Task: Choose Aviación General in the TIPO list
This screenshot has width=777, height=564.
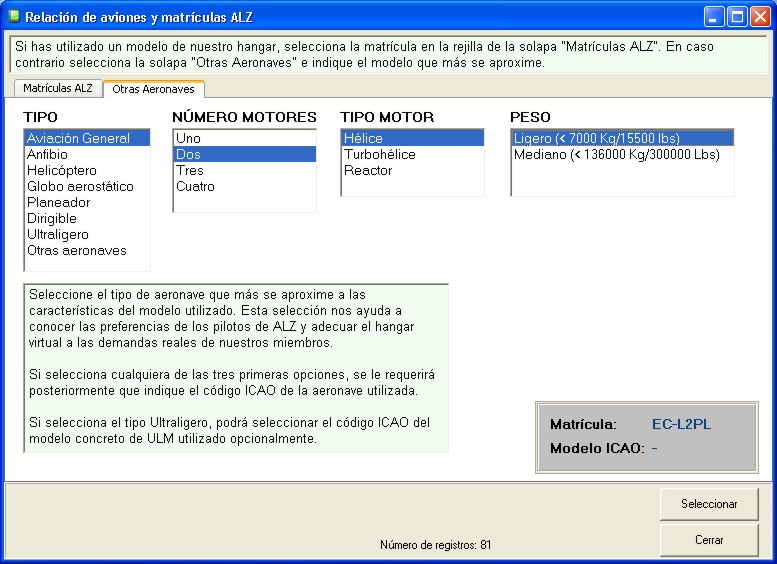Action: pyautogui.click(x=87, y=138)
